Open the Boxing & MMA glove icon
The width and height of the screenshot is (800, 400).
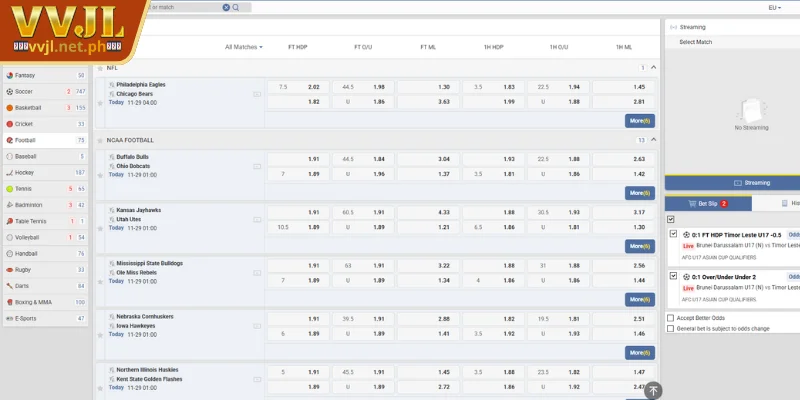pyautogui.click(x=9, y=303)
